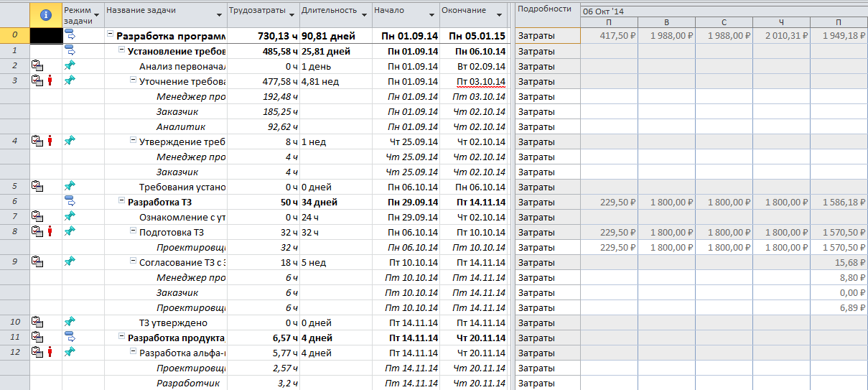Click auto-schedule mode icon in row 1
The width and height of the screenshot is (868, 390).
(70, 51)
